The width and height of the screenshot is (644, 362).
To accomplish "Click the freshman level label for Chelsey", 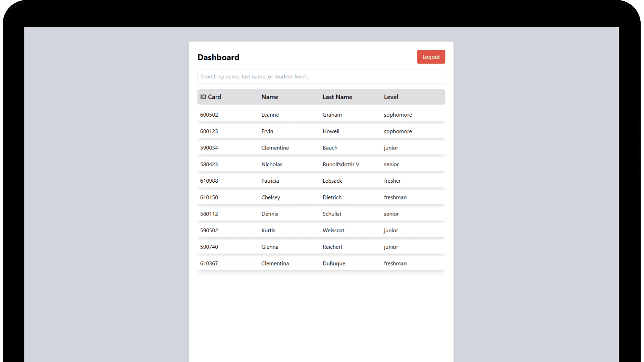I will (x=395, y=197).
